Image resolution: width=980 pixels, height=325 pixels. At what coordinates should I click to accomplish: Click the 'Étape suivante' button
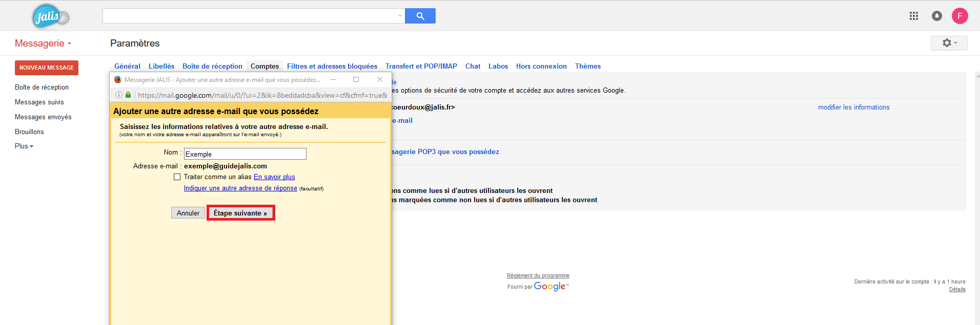(240, 213)
